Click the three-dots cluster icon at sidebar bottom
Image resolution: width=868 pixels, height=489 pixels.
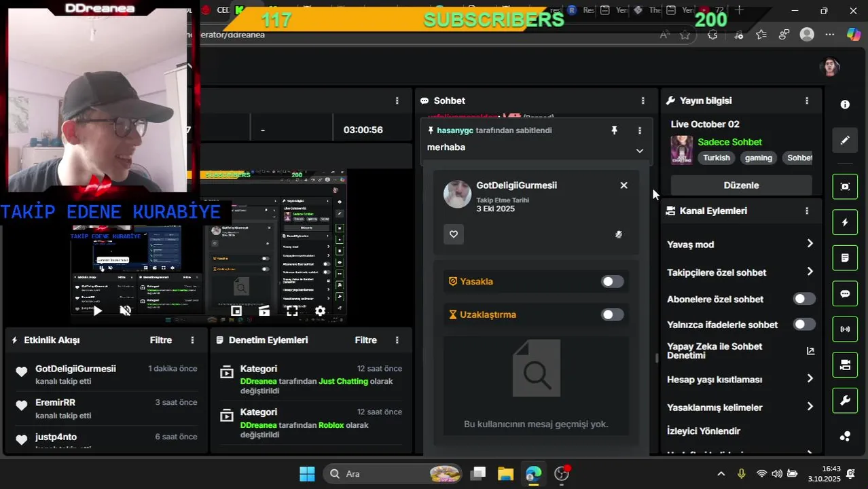[845, 436]
